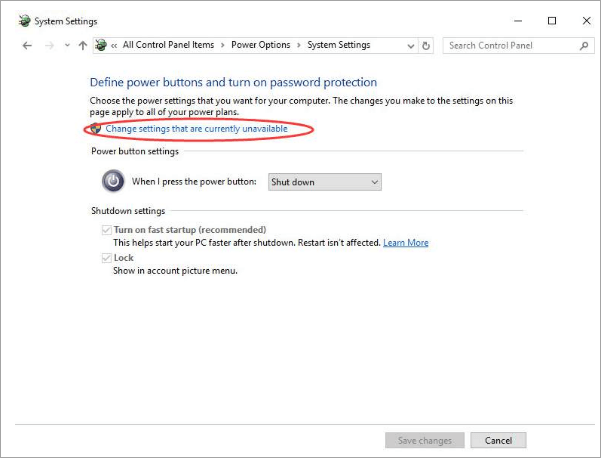Open the address bar history dropdown

[x=410, y=45]
